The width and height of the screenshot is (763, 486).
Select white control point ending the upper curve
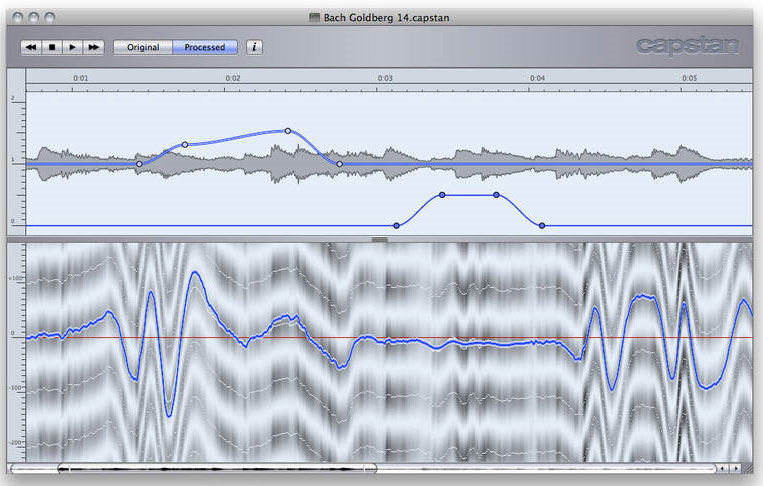pos(340,164)
